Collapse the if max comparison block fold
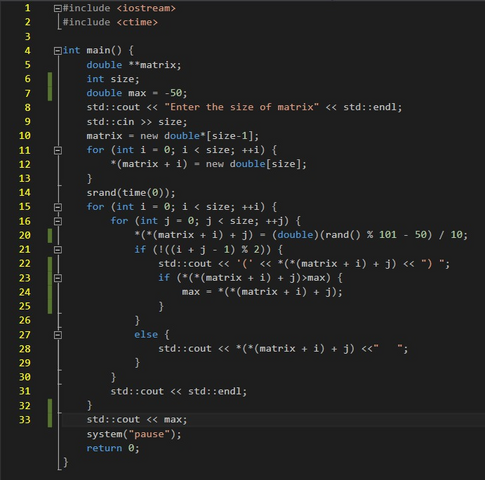Viewport: 485px width, 480px height. (x=58, y=278)
